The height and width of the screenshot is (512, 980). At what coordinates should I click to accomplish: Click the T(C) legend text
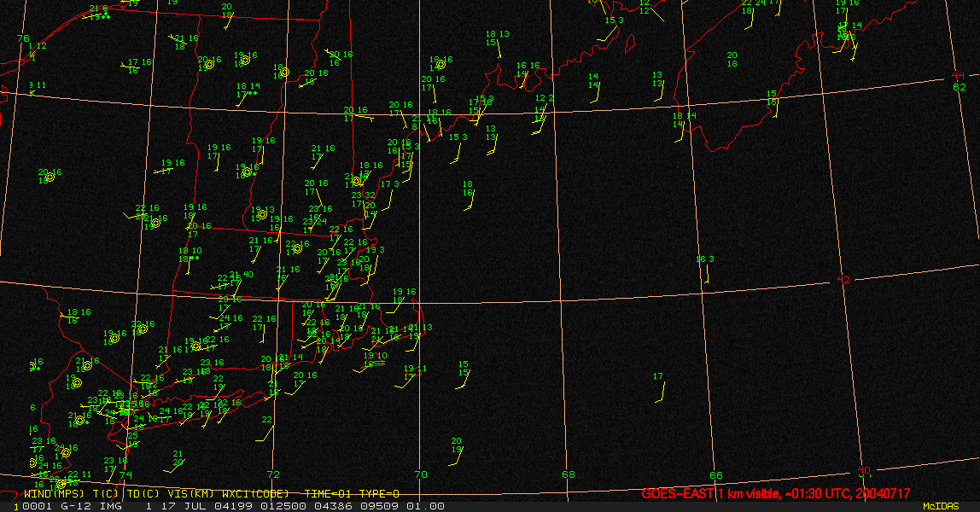click(x=106, y=494)
